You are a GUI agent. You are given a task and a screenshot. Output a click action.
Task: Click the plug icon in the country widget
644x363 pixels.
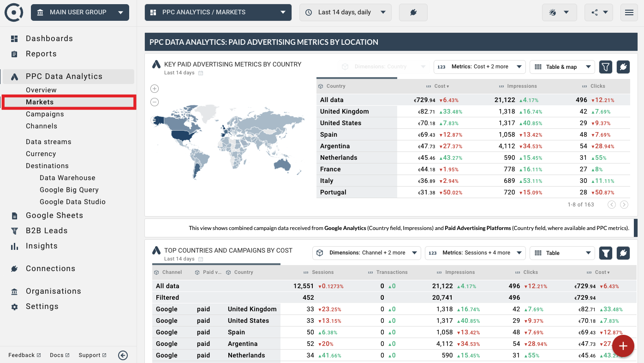tap(623, 67)
